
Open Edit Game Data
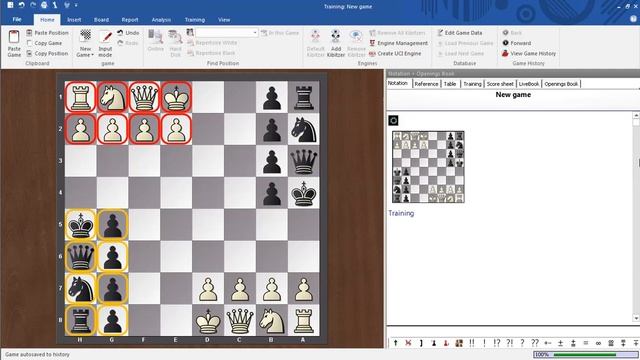point(460,33)
